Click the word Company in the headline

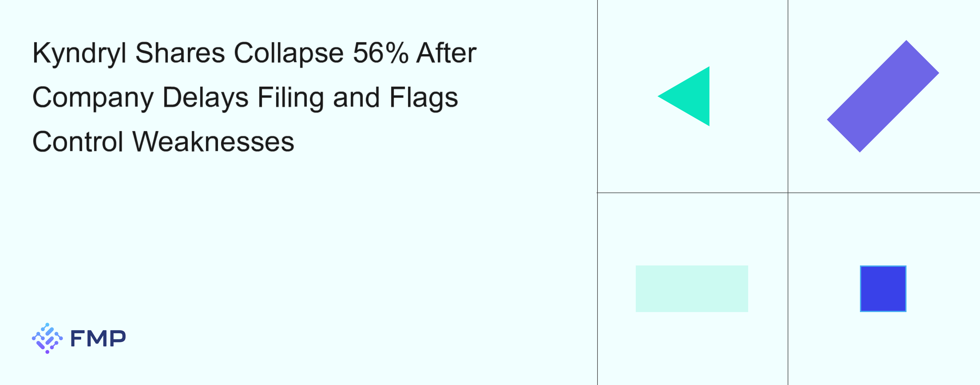click(93, 98)
